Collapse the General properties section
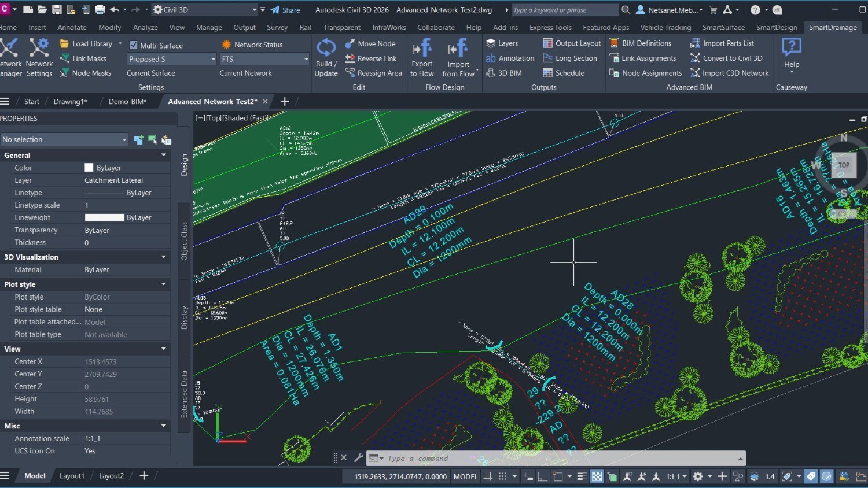The image size is (868, 488). tap(164, 155)
